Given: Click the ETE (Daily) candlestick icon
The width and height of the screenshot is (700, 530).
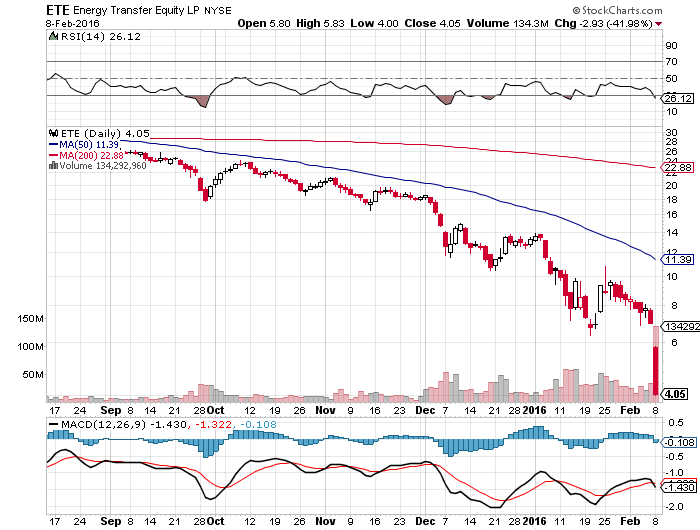Looking at the screenshot, I should [52, 133].
